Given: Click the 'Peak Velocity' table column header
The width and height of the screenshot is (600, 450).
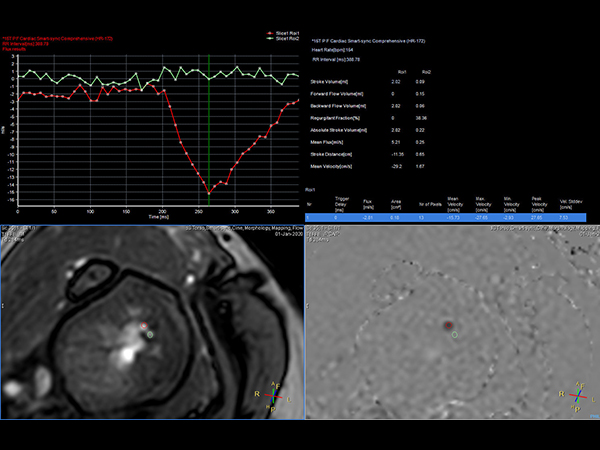Looking at the screenshot, I should (538, 204).
